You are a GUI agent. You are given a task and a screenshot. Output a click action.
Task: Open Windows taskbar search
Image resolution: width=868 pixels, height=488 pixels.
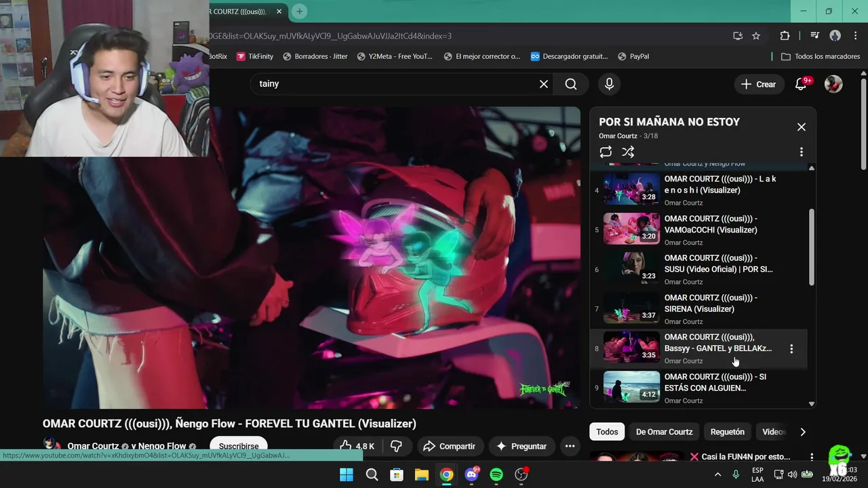372,474
